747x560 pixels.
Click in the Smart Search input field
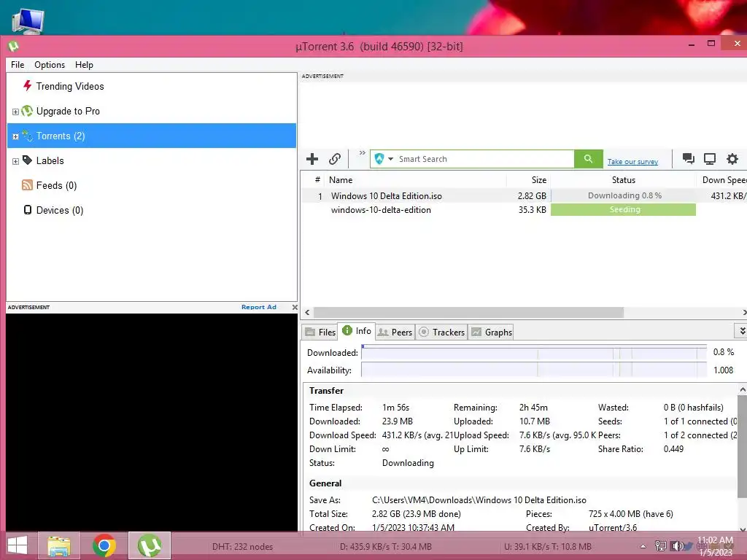coord(485,158)
